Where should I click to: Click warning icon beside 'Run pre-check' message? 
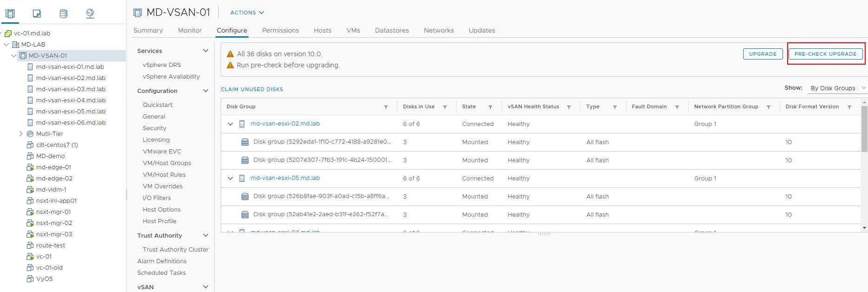coord(230,65)
